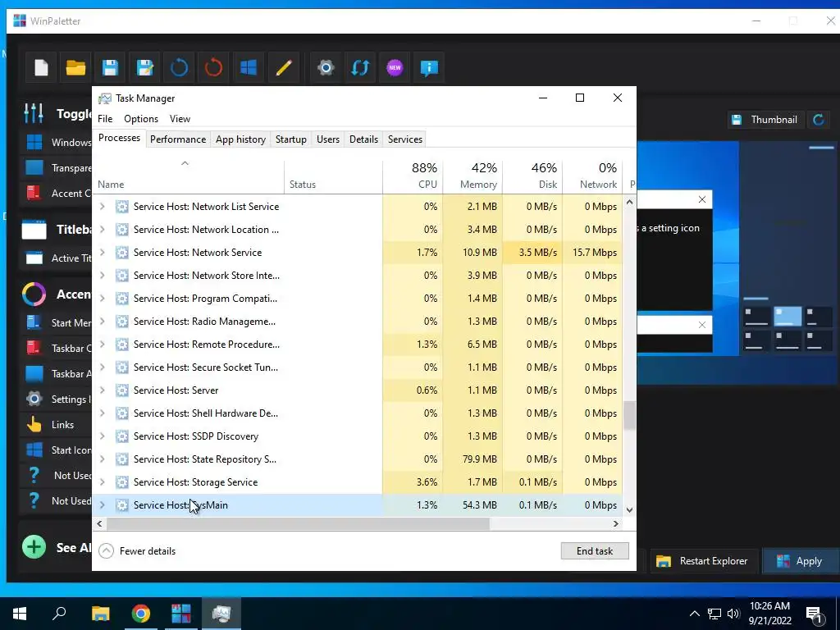Expand Service Host: SysMain row

[103, 505]
